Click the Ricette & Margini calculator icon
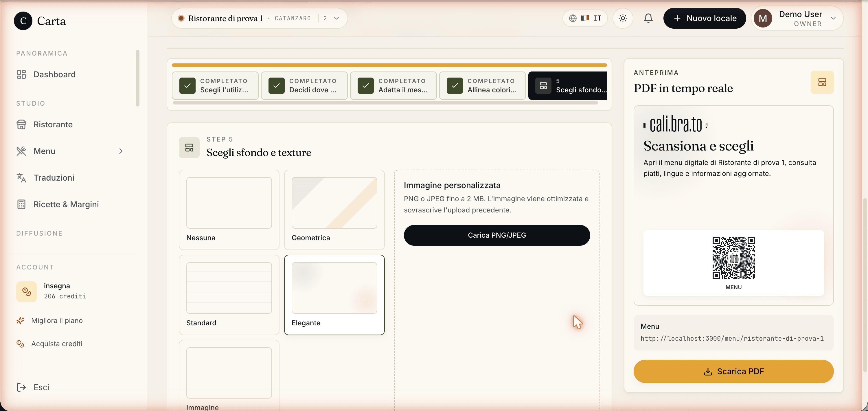This screenshot has height=411, width=868. pyautogui.click(x=21, y=204)
